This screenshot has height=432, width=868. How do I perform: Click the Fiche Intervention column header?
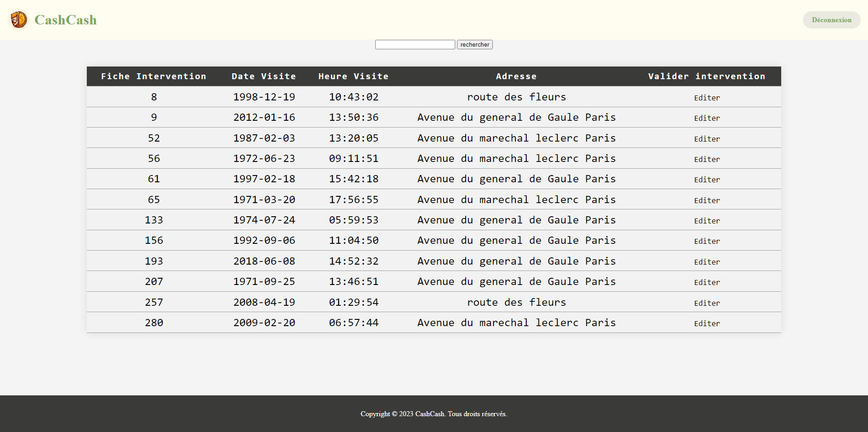(x=153, y=76)
